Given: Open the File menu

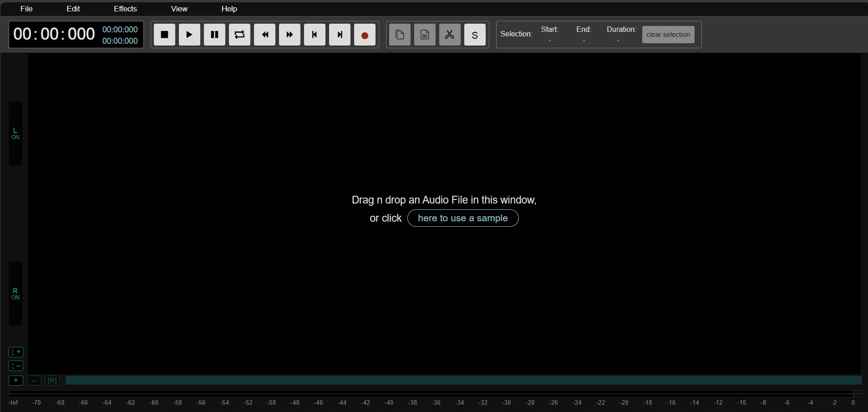Looking at the screenshot, I should 26,8.
